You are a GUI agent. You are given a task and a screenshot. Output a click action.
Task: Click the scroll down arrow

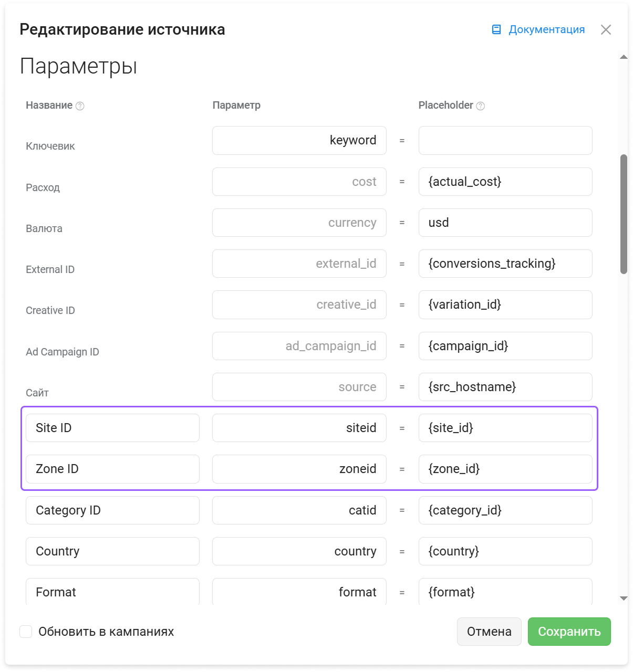624,598
